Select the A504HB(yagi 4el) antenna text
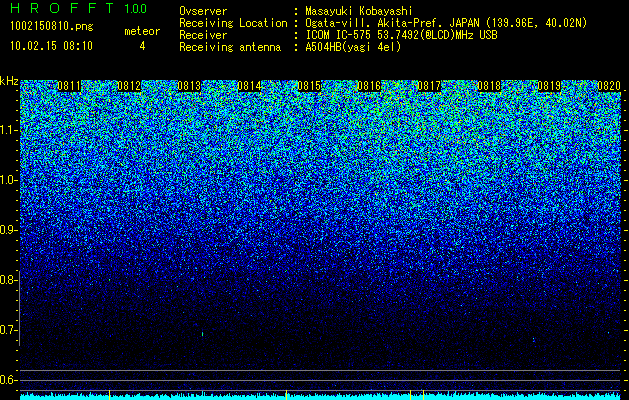Screen dimensions: 629x400 353,47
